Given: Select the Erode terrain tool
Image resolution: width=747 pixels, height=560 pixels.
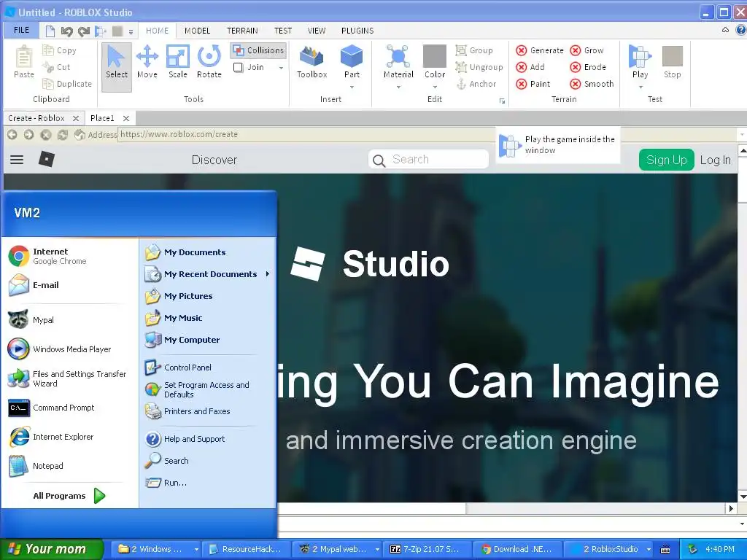Looking at the screenshot, I should coord(589,67).
